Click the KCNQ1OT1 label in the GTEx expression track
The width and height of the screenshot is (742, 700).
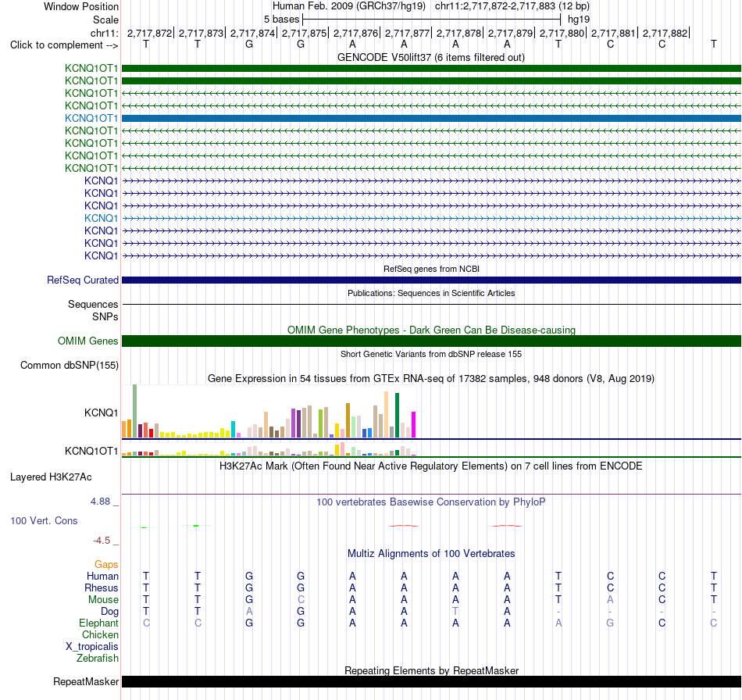(x=91, y=451)
